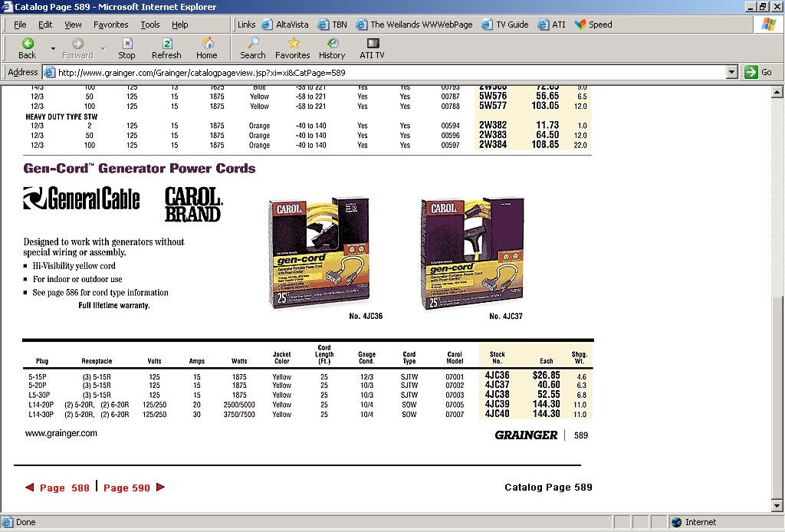Viewport: 785px width, 532px height.
Task: Click stock number 4JC36 in table
Action: click(497, 376)
